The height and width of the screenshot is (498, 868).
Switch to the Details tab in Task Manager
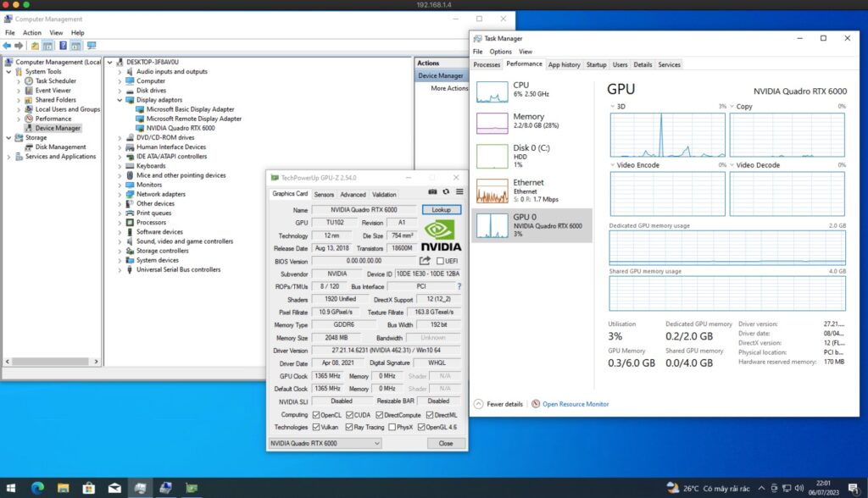[x=643, y=64]
